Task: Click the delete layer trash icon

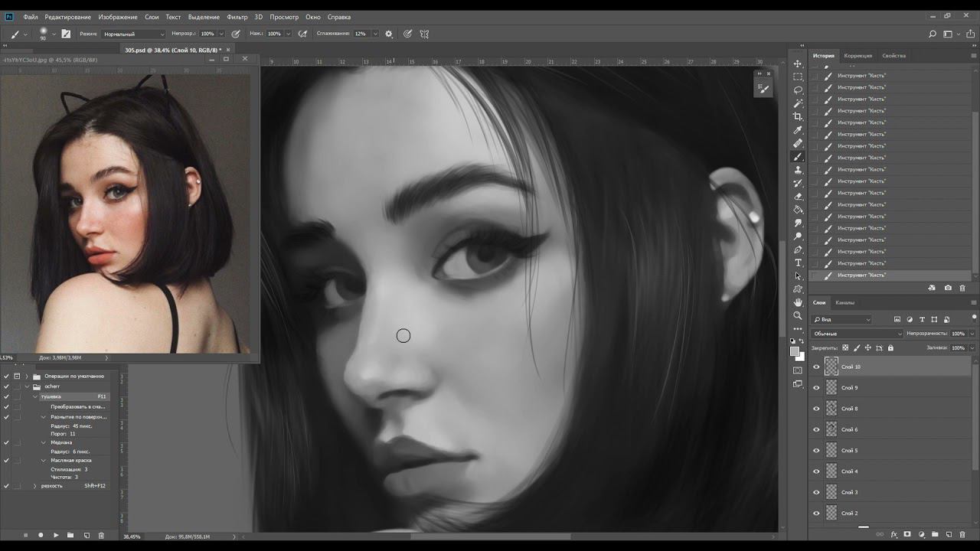Action: tap(962, 534)
